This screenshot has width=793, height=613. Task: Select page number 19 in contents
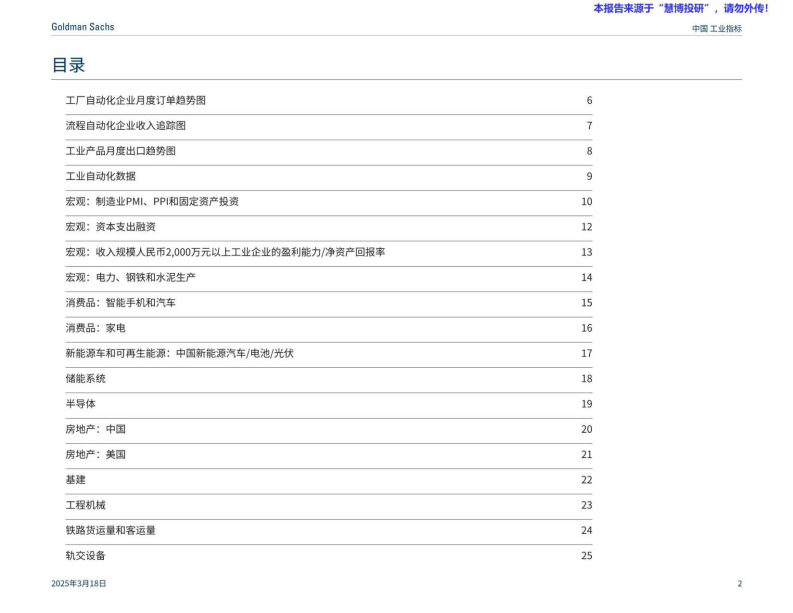[587, 404]
